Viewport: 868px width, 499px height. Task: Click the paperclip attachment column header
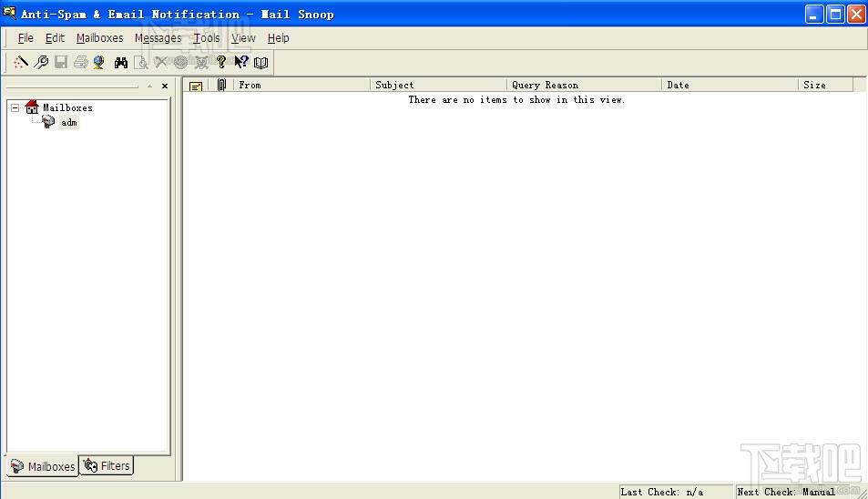[221, 85]
